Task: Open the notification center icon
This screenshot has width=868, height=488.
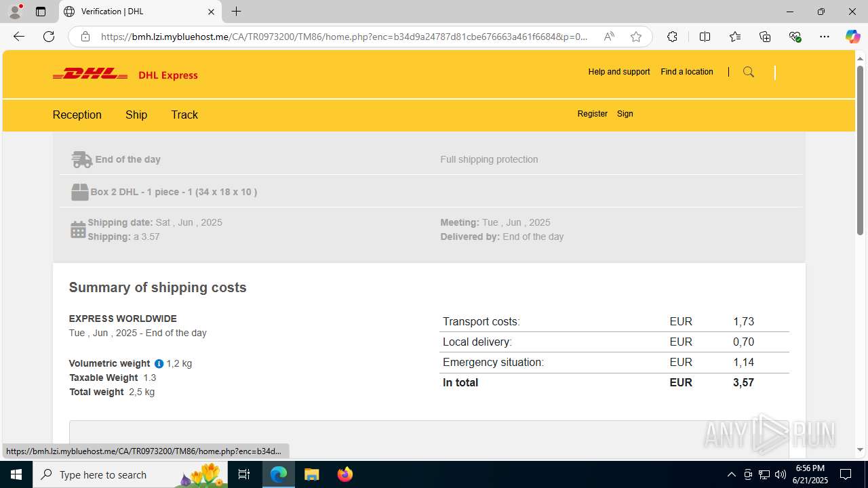Action: [x=846, y=474]
